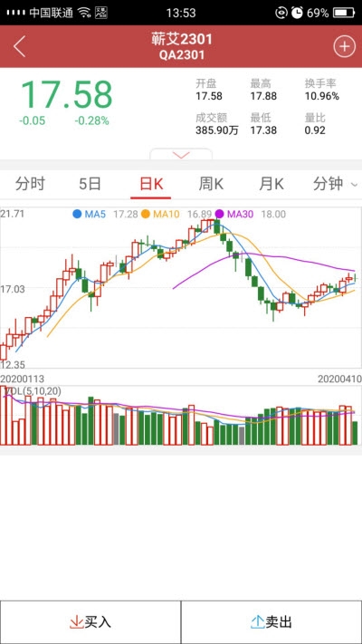Open the VOL(5,10,20) indicator settings
The height and width of the screenshot is (644, 362).
click(x=32, y=391)
